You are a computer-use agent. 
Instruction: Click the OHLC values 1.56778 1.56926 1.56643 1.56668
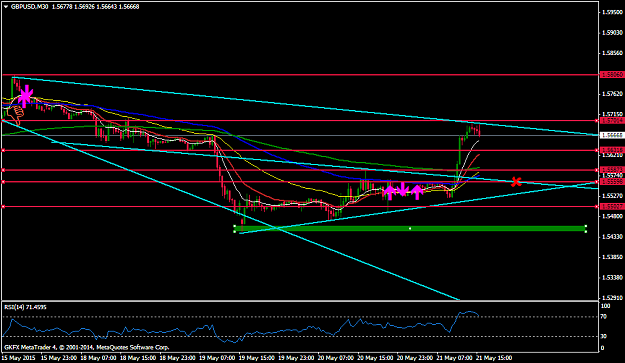click(x=96, y=7)
